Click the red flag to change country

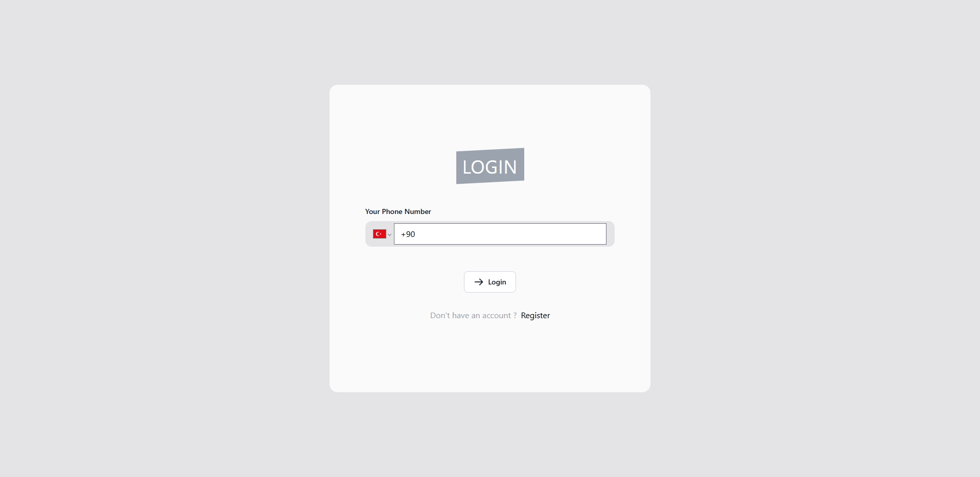(379, 234)
